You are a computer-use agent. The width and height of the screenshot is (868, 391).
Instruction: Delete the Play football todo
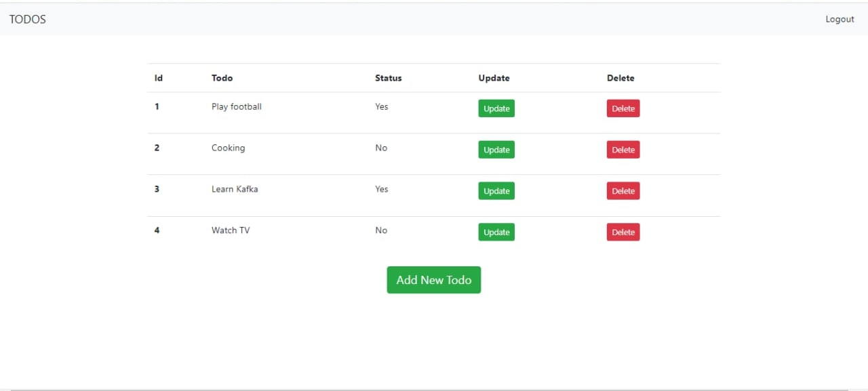point(623,108)
